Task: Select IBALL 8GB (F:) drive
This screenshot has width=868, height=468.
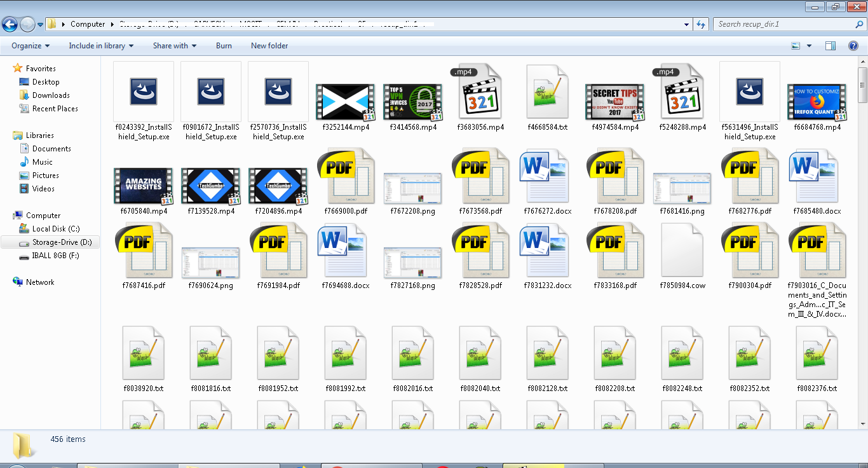Action: pos(56,256)
